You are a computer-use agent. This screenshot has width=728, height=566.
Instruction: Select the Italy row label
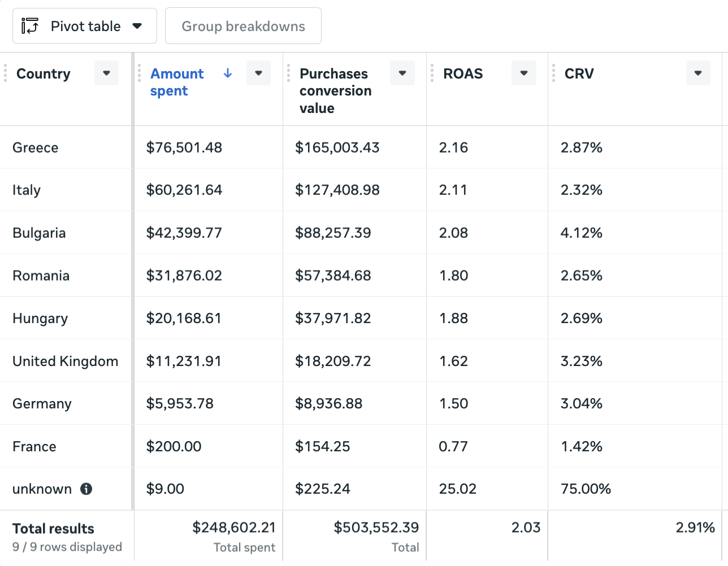pyautogui.click(x=27, y=190)
